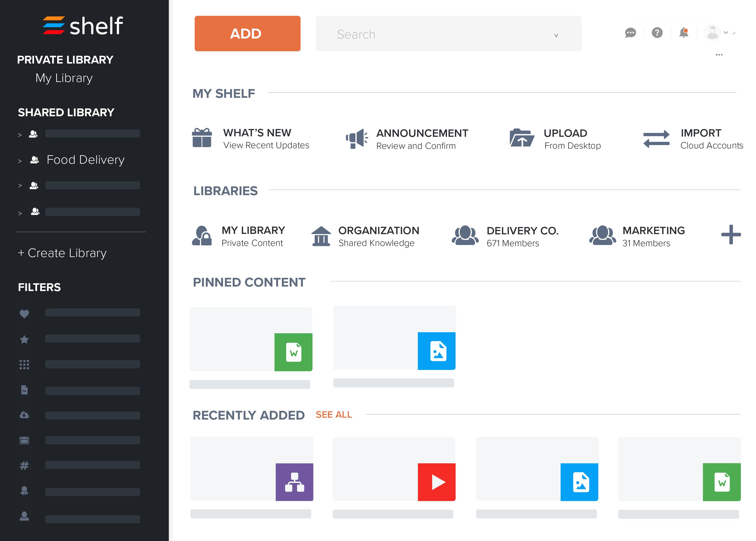Click the orange ADD button

247,33
